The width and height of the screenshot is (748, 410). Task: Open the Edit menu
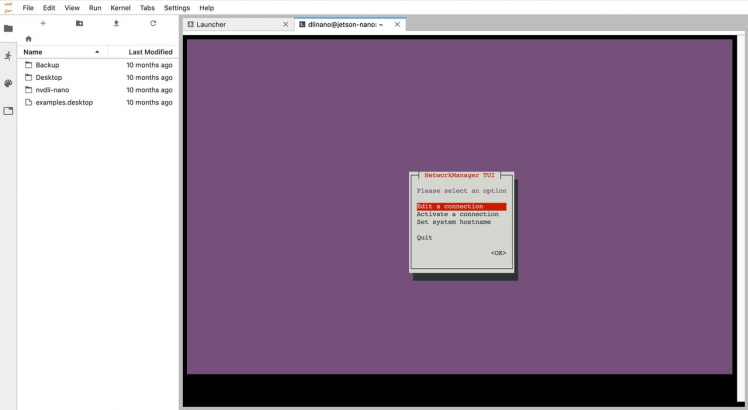(49, 8)
